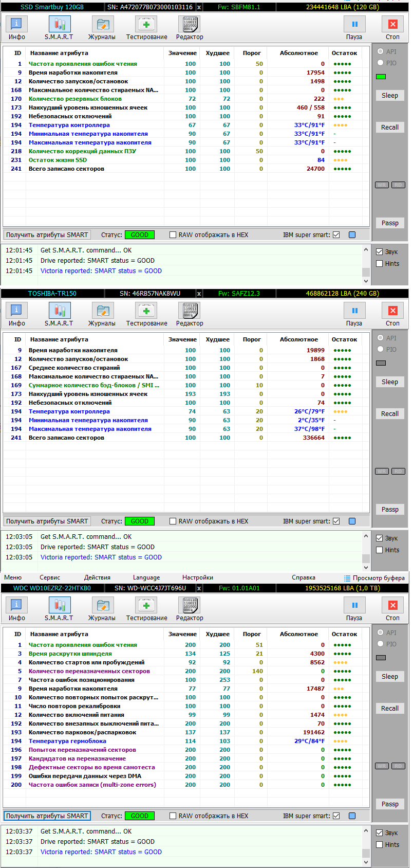This screenshot has height=868, width=413.
Task: Select Количество парковок/распарковок row
Action: point(185,732)
